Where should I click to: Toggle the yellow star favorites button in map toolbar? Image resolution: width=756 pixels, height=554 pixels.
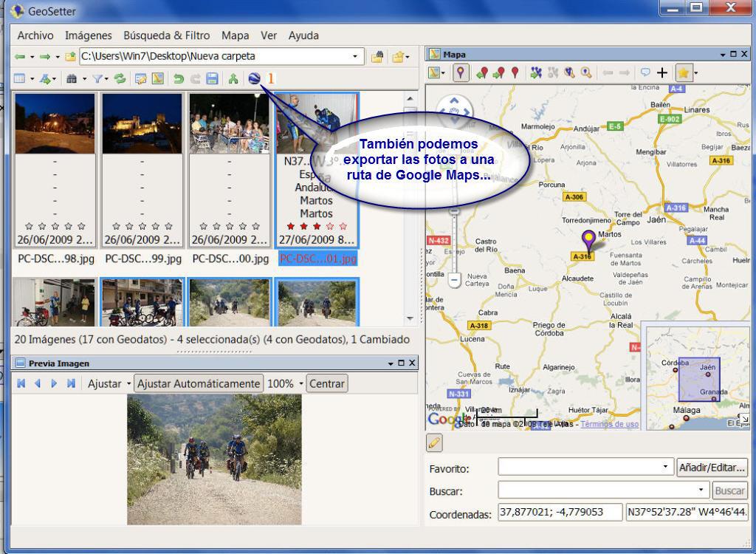(x=684, y=73)
